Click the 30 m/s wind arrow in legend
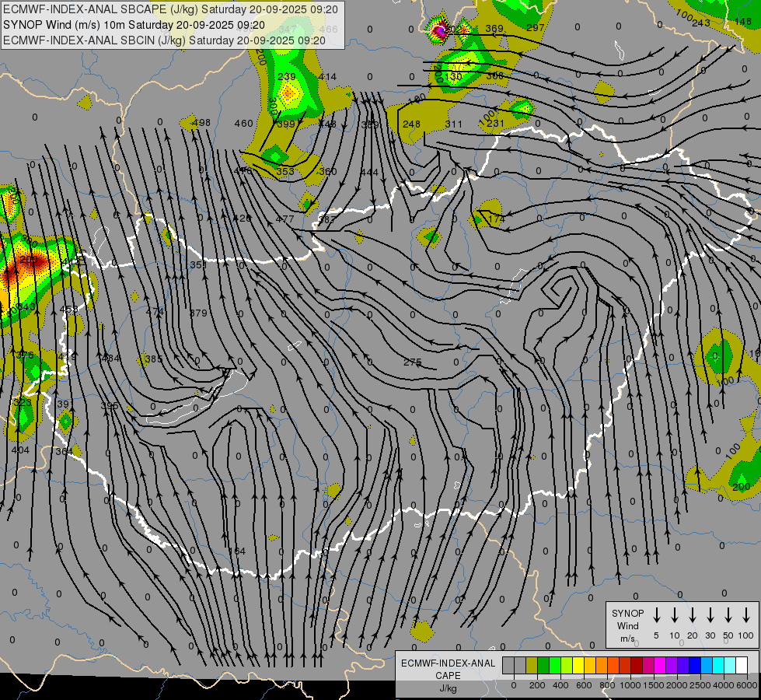 710,615
